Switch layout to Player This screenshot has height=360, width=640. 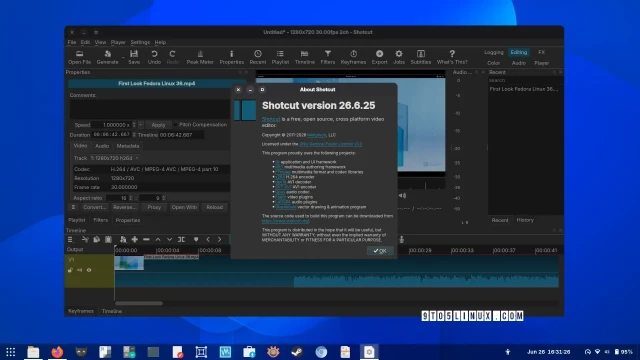coord(542,63)
